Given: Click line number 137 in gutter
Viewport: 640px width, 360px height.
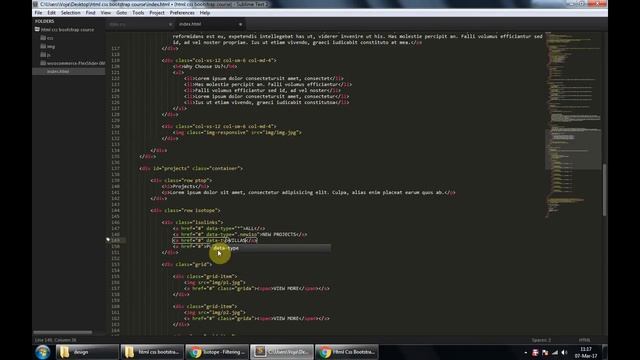Looking at the screenshot, I should click(x=115, y=168).
